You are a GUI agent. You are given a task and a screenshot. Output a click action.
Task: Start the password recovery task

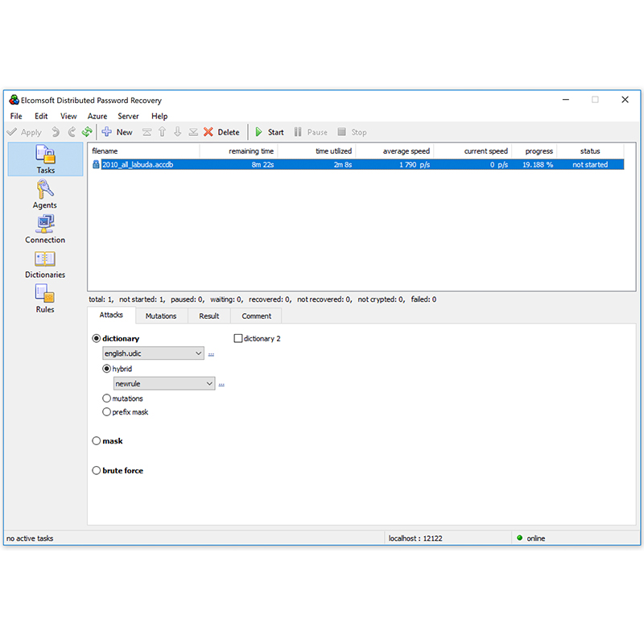[x=270, y=132]
